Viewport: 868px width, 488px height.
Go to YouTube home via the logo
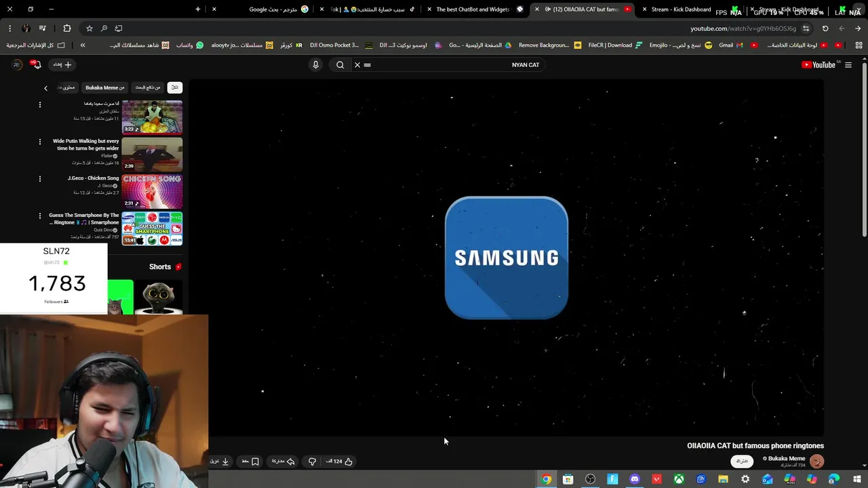click(818, 65)
